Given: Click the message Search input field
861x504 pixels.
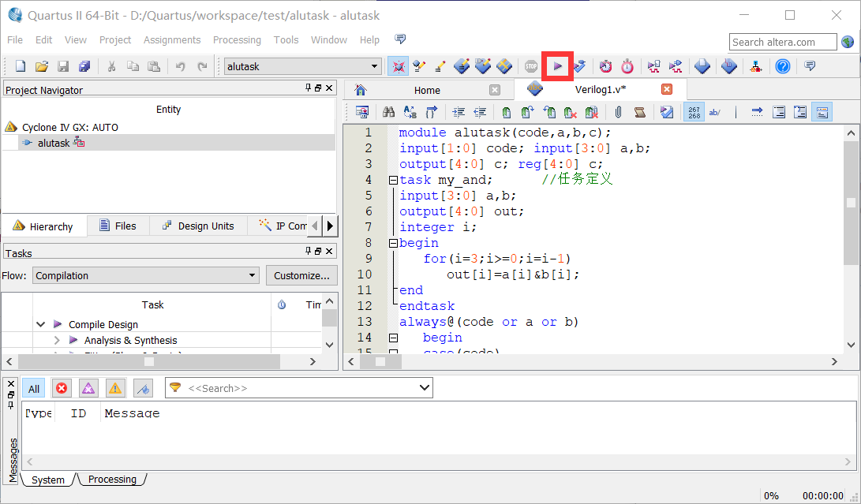Looking at the screenshot, I should click(299, 387).
